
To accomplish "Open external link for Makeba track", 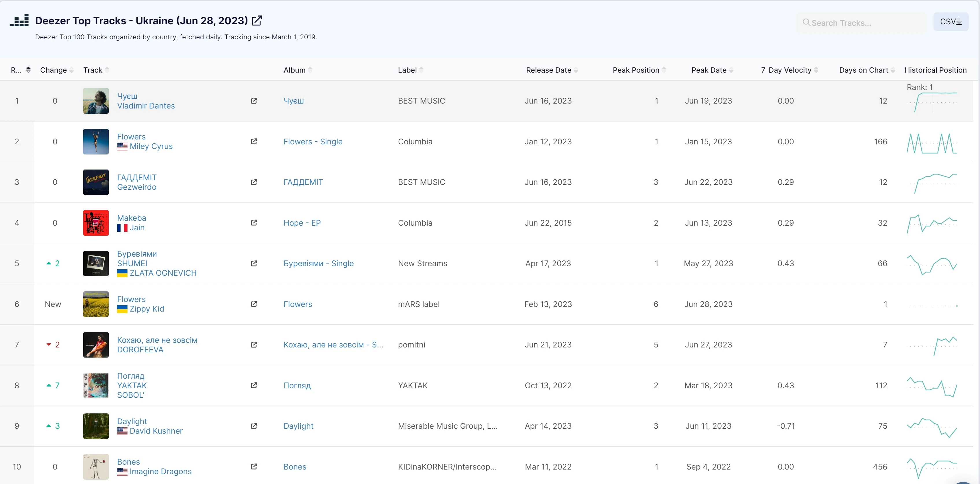I will coord(254,223).
